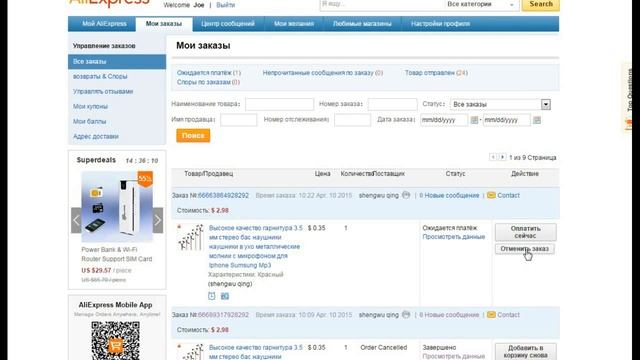Open new messages link for order 66689317928292
The height and width of the screenshot is (360, 640).
(x=449, y=315)
